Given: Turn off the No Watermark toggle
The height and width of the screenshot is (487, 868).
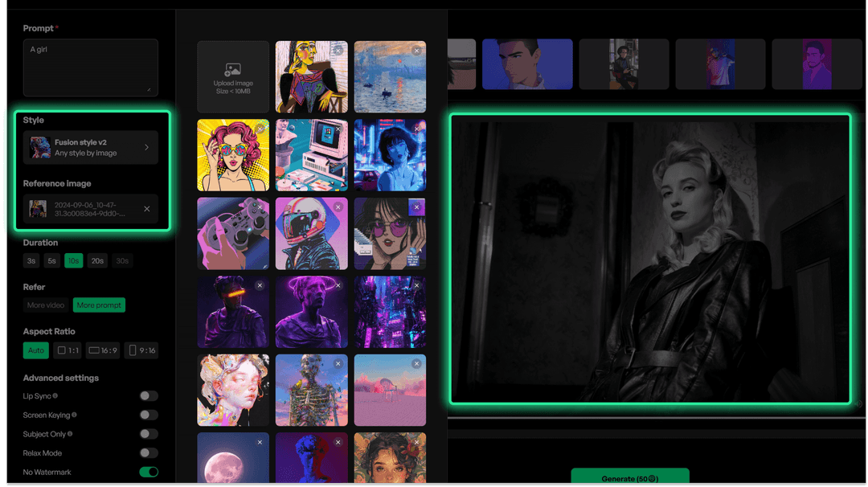Looking at the screenshot, I should pos(148,472).
